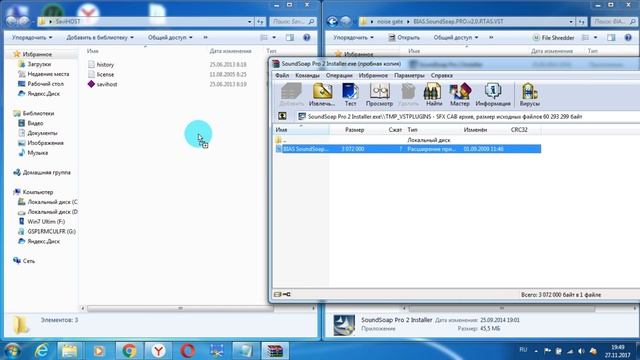Click the Извлечь (Extract) icon in WinRAR

(x=322, y=95)
